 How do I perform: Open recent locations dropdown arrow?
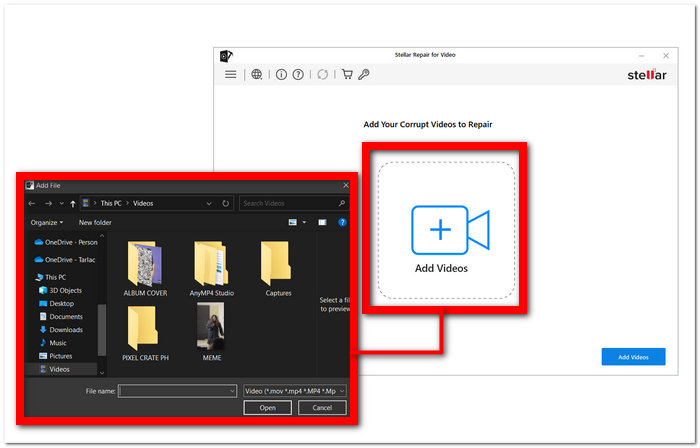62,203
